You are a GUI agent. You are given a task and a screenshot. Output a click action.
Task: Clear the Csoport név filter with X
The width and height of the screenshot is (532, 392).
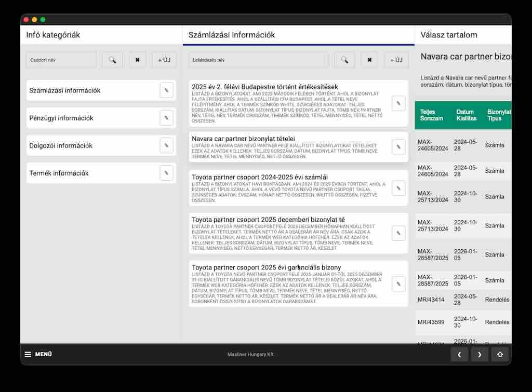137,60
